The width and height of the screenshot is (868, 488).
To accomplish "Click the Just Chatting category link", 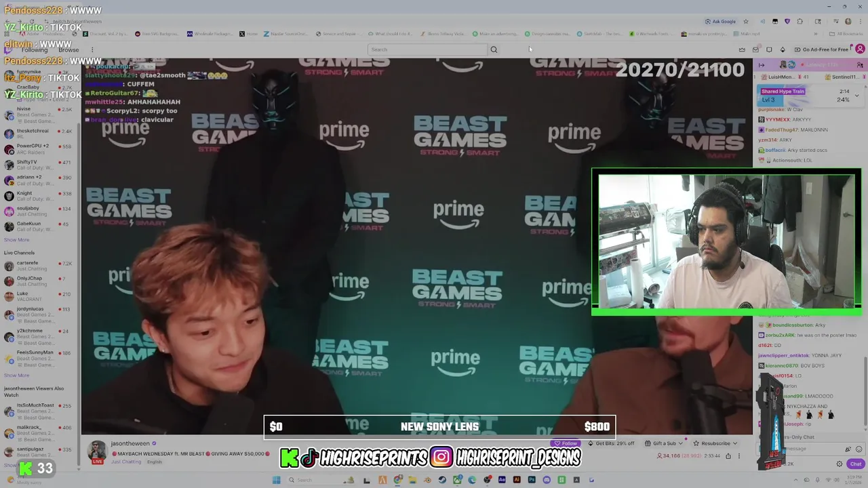I will pyautogui.click(x=126, y=462).
